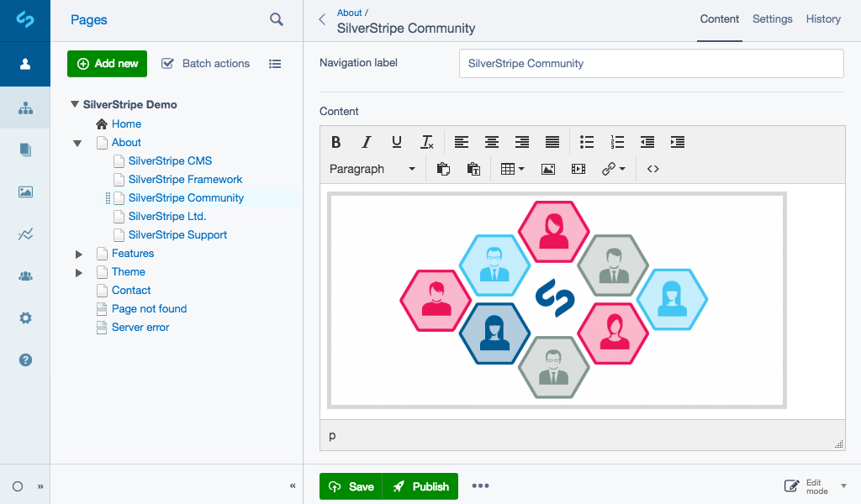
Task: Switch to the History tab
Action: [x=823, y=19]
